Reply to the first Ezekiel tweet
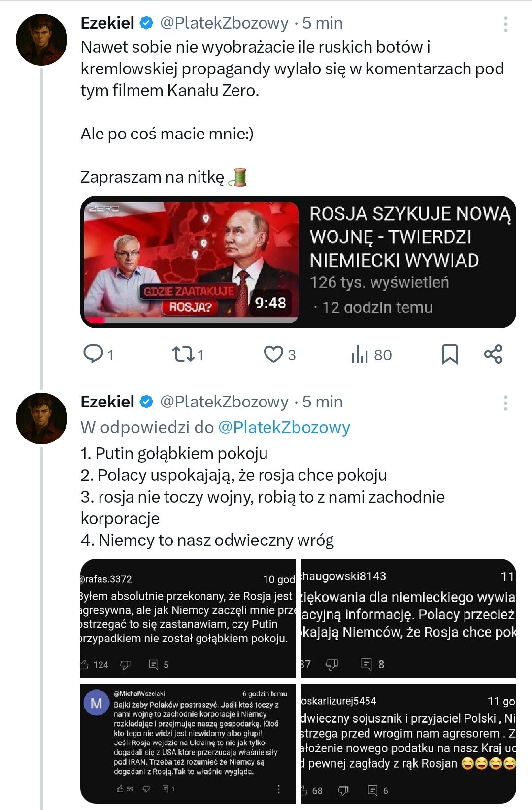 click(x=93, y=354)
